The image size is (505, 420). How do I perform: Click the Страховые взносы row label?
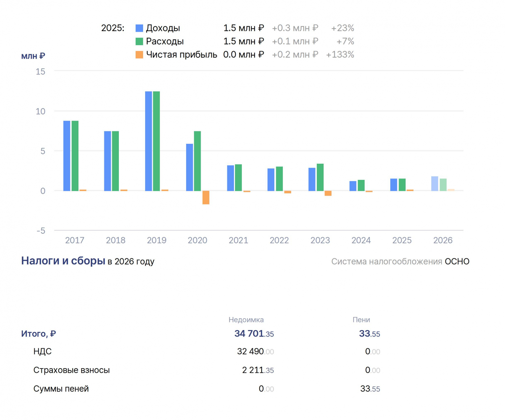72,370
